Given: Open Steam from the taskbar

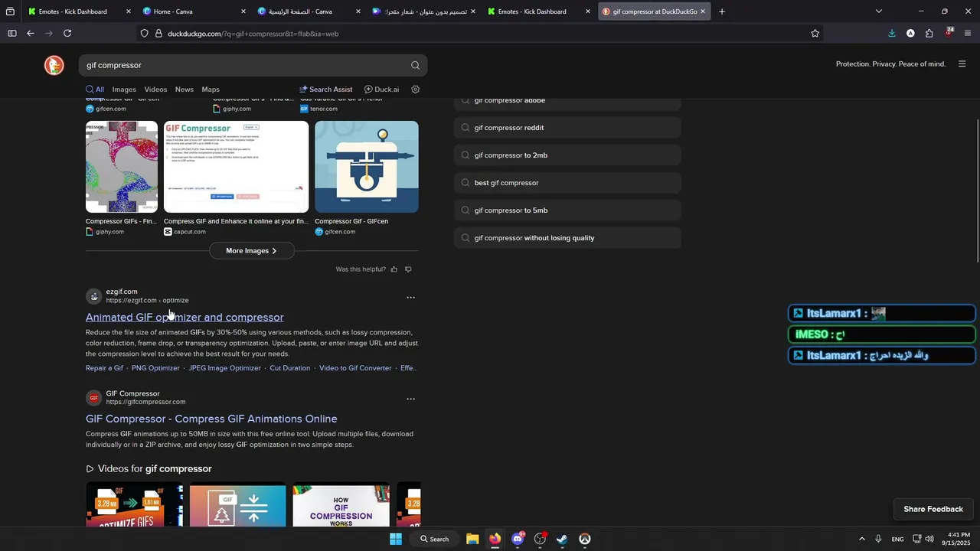Looking at the screenshot, I should click(x=562, y=539).
